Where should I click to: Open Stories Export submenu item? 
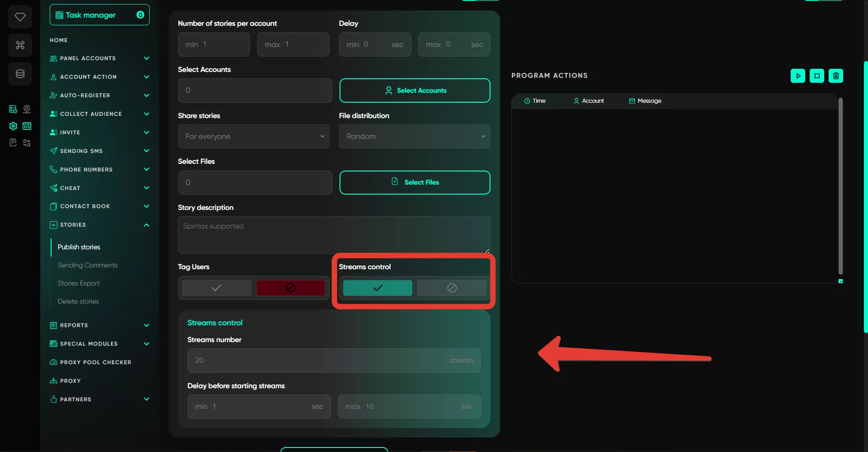click(79, 283)
